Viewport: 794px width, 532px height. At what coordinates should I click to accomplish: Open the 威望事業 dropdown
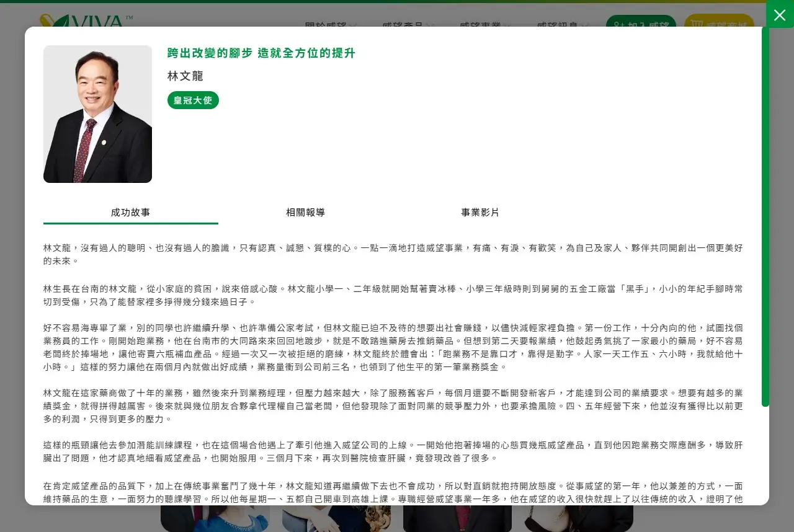(483, 26)
